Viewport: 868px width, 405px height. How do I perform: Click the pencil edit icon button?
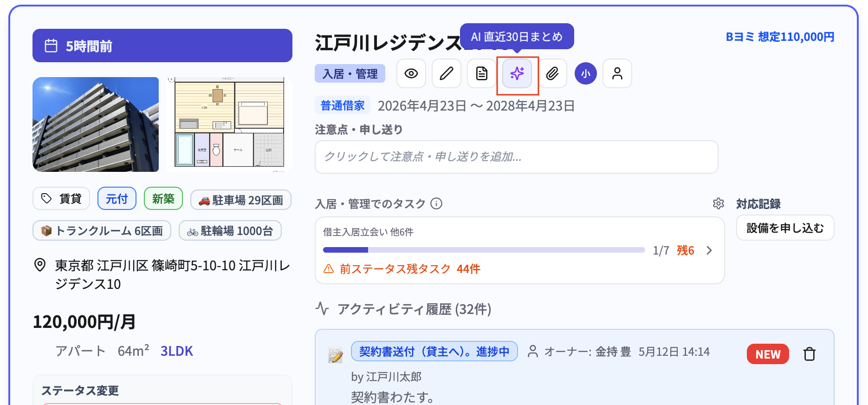(x=447, y=73)
